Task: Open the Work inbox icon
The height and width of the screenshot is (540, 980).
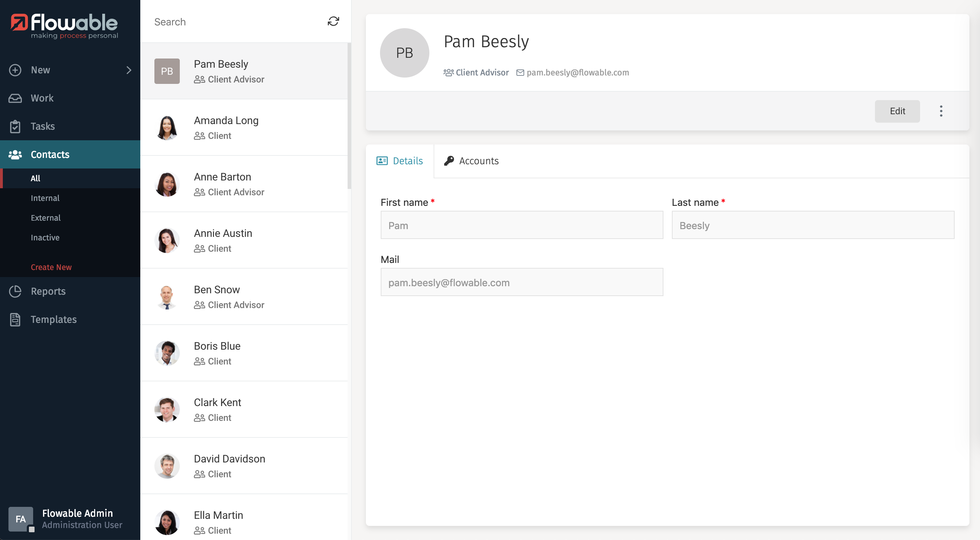Action: pos(15,98)
